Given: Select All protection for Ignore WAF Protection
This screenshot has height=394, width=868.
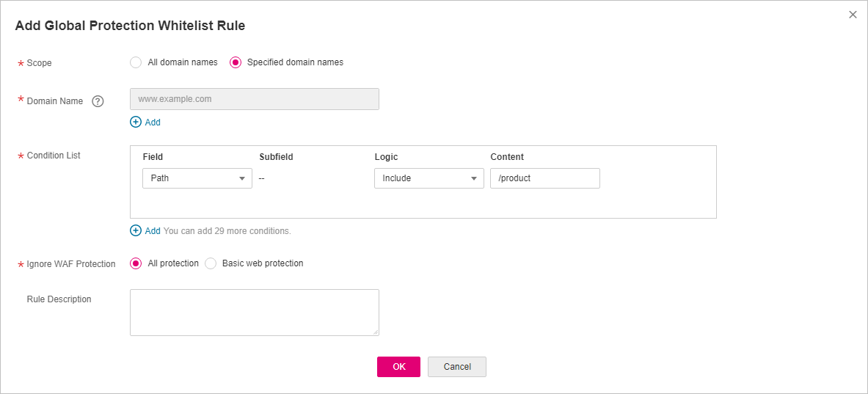Looking at the screenshot, I should pyautogui.click(x=136, y=263).
